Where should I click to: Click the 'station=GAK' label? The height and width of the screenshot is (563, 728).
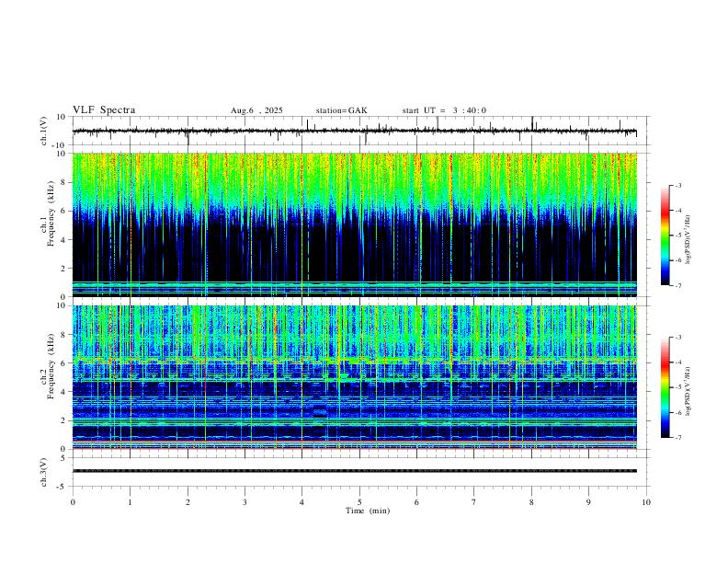(x=342, y=110)
